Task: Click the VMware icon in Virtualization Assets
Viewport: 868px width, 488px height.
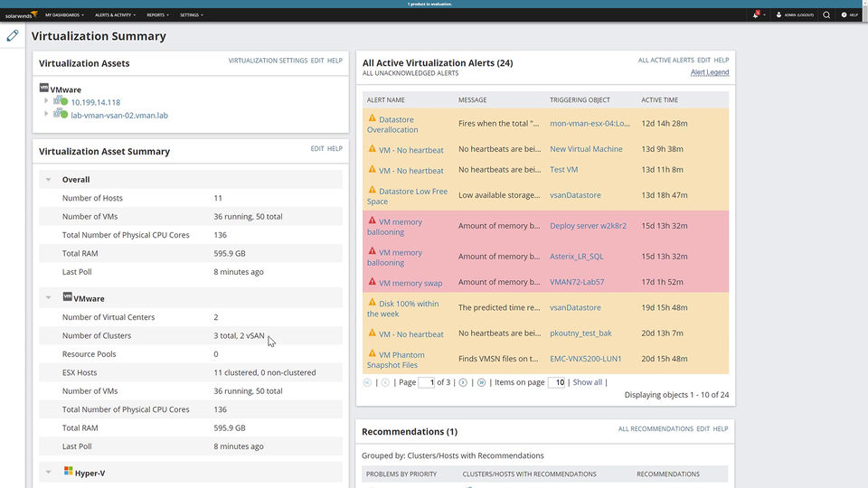Action: point(43,88)
